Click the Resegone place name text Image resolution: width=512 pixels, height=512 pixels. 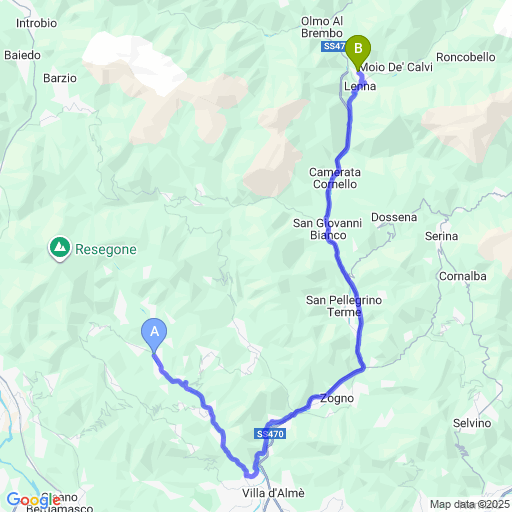[106, 250]
